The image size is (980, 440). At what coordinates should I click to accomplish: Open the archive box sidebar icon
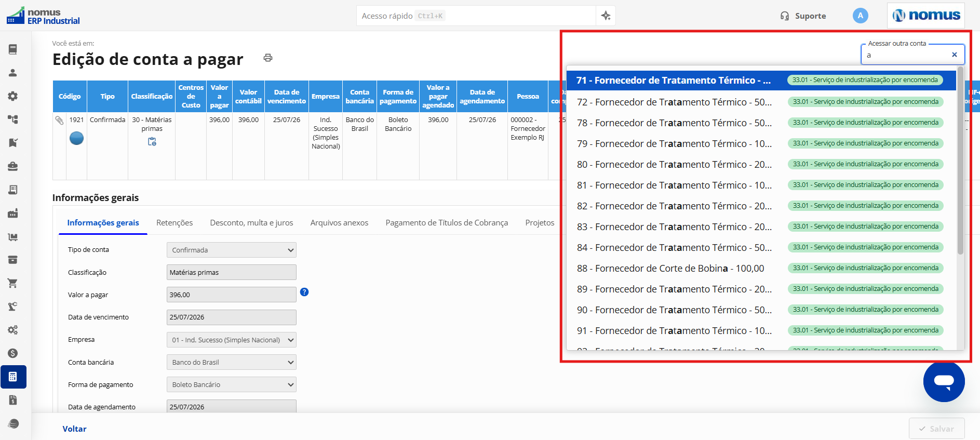(13, 260)
